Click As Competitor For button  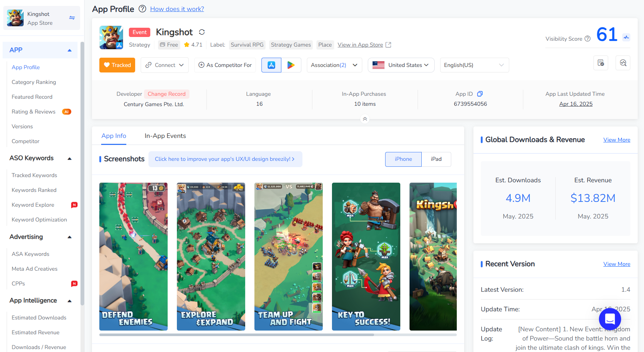click(x=225, y=65)
